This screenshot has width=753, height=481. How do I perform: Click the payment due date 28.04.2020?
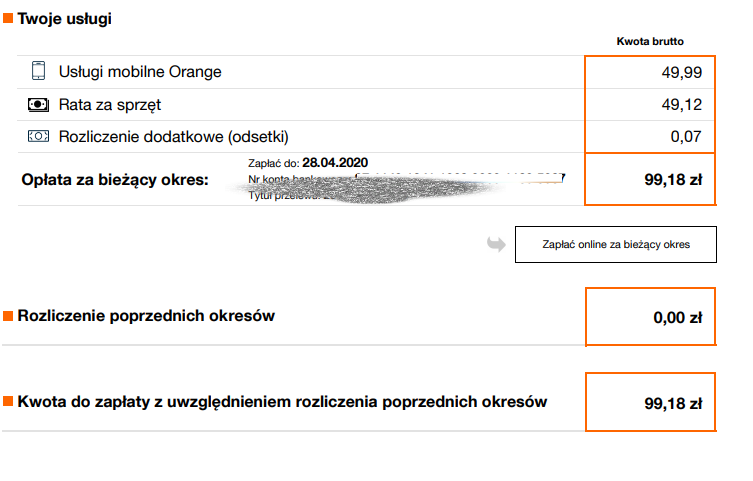click(335, 163)
